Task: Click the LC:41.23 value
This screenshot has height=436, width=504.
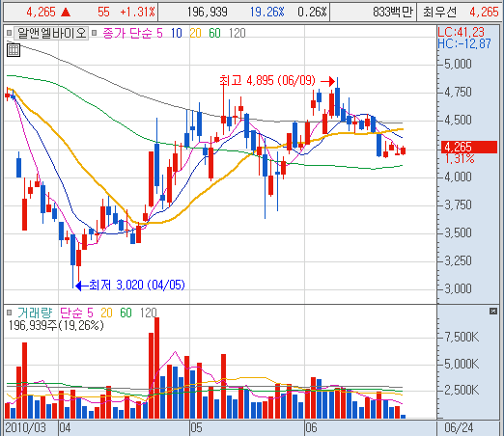Action: pos(461,32)
